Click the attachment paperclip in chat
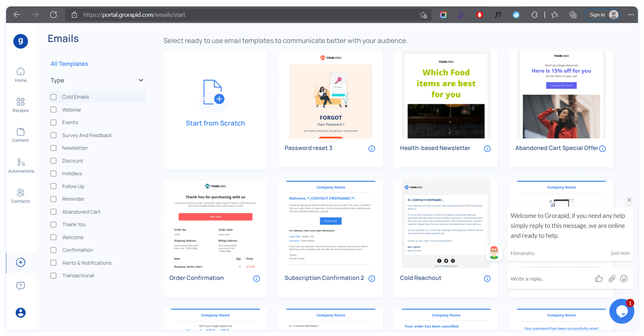 click(611, 278)
